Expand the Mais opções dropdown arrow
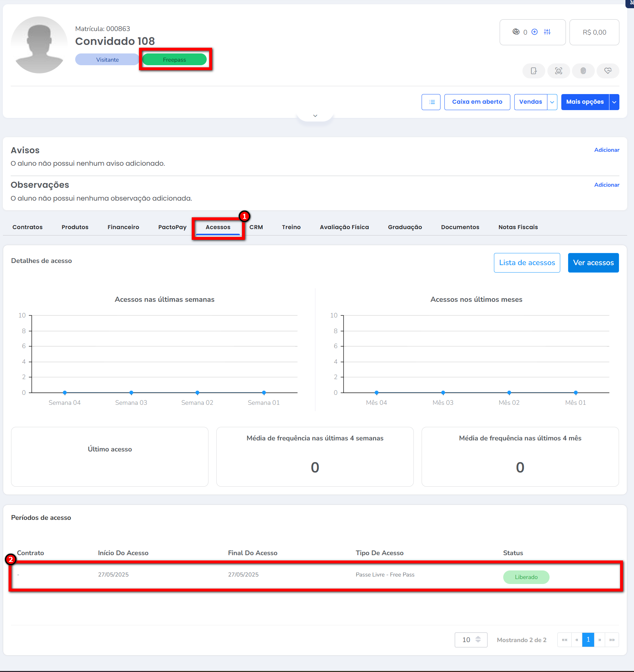This screenshot has height=672, width=634. 614,102
